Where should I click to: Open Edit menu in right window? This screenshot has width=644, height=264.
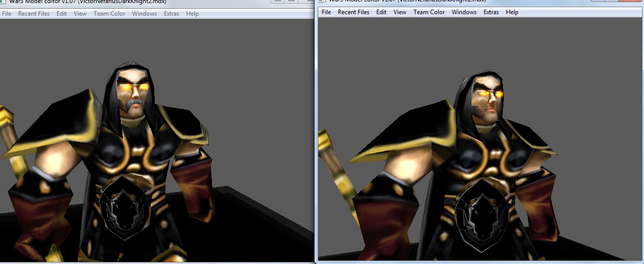381,12
